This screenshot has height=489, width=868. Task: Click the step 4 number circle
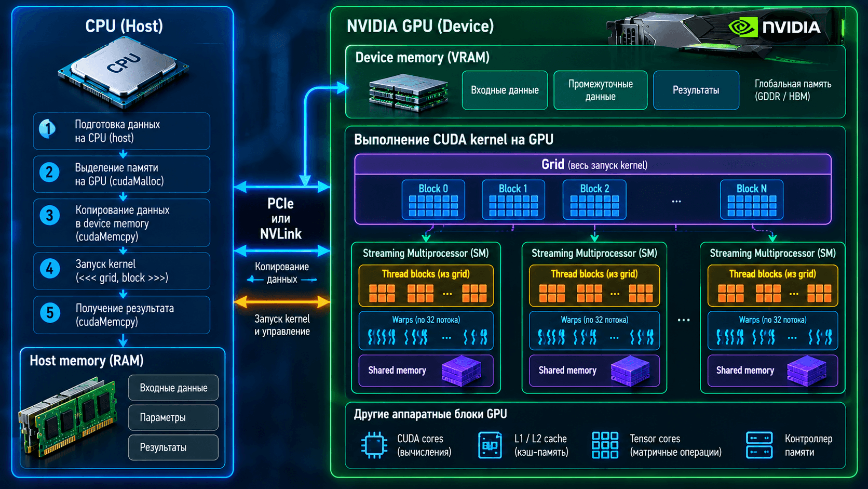tap(50, 269)
